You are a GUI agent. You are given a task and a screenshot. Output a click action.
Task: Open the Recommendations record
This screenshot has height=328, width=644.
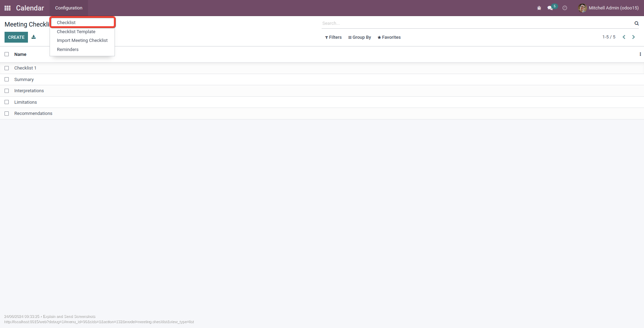[x=33, y=114]
